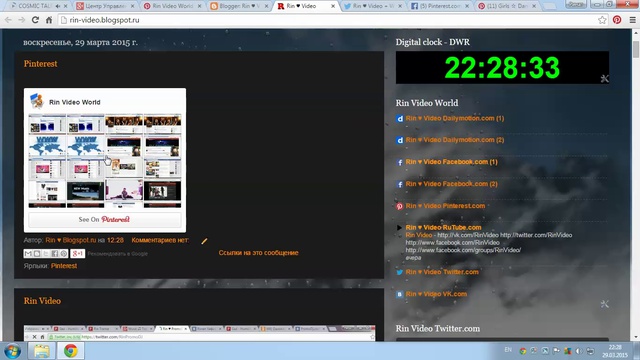Click the Chrome taskbar icon
The image size is (640, 360).
(x=71, y=351)
